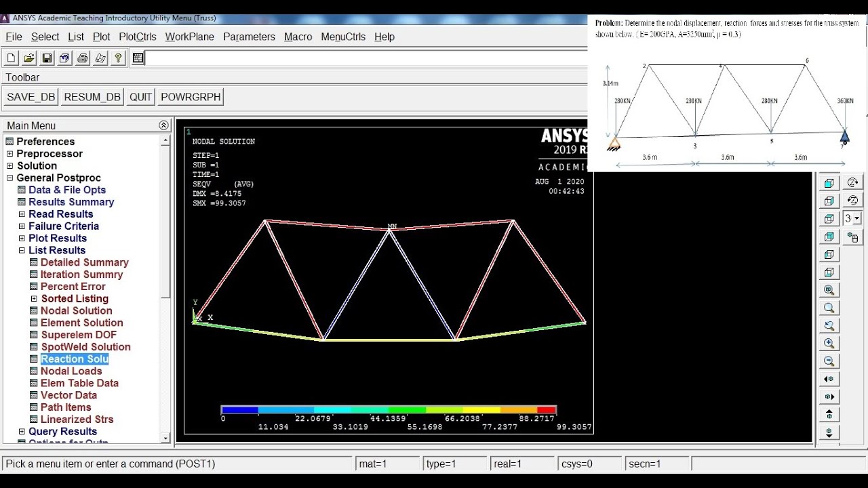
Task: Open the PlotCtrls menu
Action: click(x=138, y=37)
